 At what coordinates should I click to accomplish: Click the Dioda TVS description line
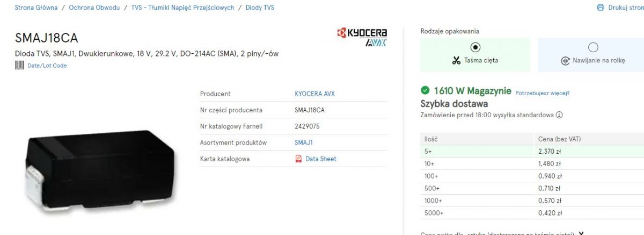click(147, 54)
